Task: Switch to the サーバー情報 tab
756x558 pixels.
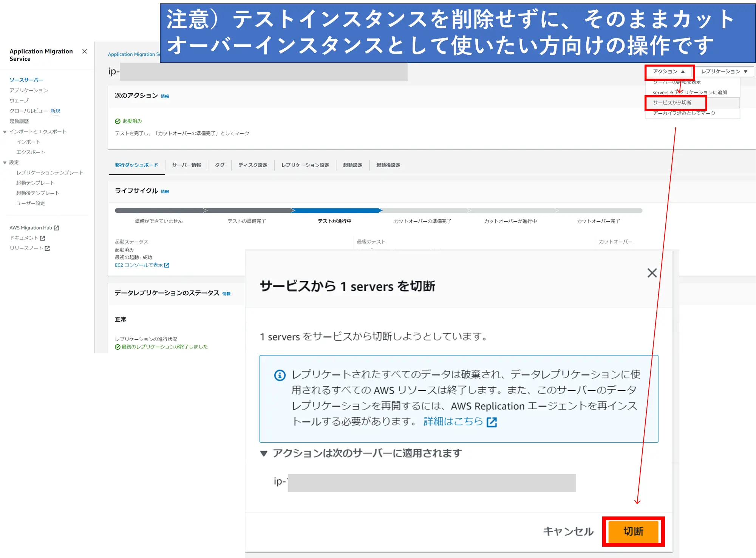Action: 187,165
